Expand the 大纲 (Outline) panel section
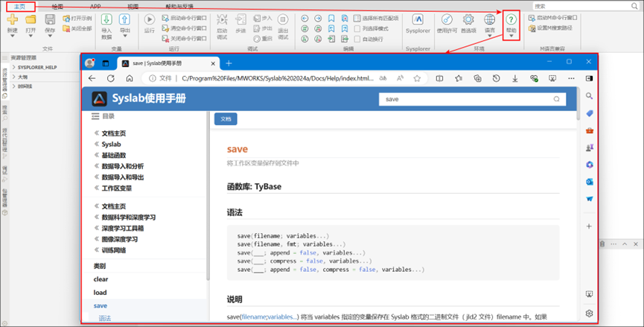 coord(14,77)
